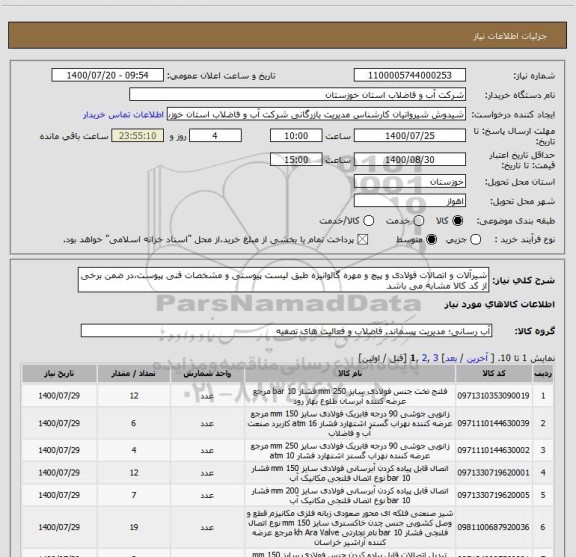Click the remaining days field showing 4
Image resolution: width=576 pixels, height=557 pixels.
coord(215,136)
